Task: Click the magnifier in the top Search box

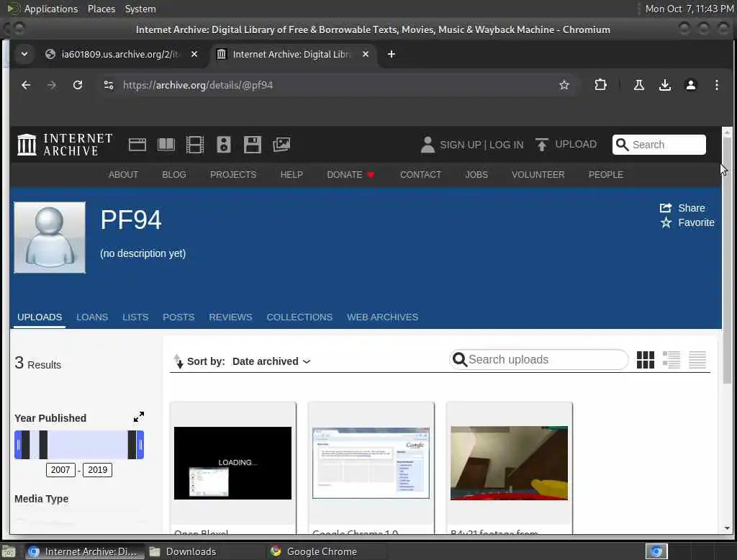Action: click(622, 145)
